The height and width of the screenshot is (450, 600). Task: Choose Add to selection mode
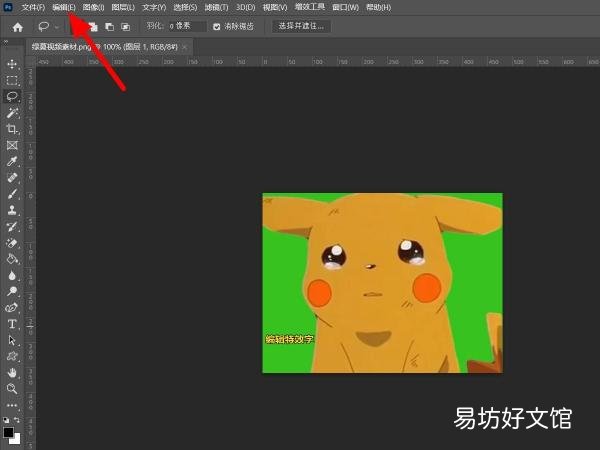coord(93,26)
